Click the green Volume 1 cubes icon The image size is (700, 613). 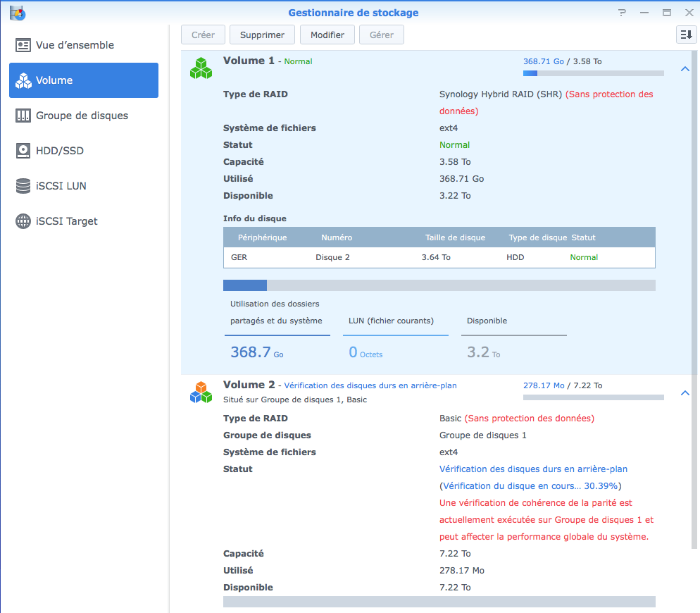pos(201,68)
